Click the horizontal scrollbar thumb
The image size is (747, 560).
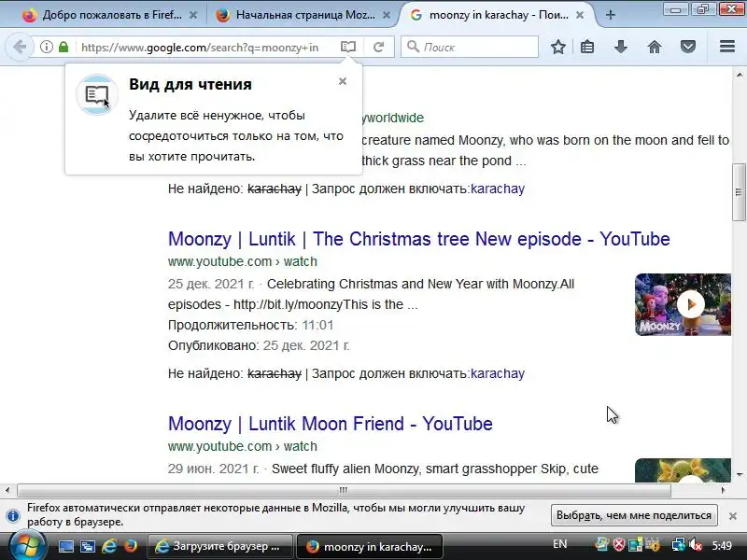(x=344, y=490)
